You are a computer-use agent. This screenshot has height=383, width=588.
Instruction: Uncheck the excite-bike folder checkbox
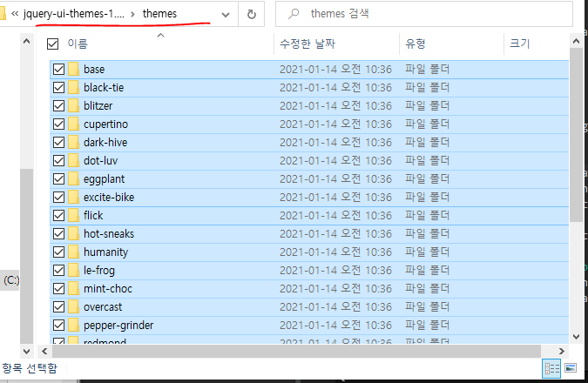click(59, 197)
